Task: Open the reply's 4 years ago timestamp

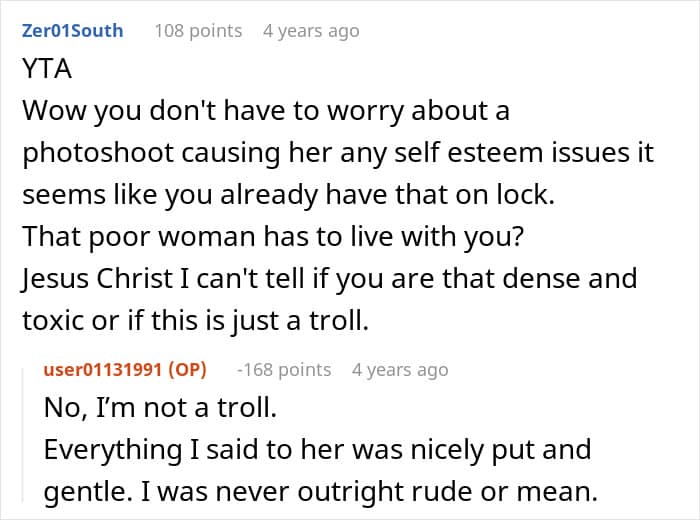Action: [x=400, y=370]
